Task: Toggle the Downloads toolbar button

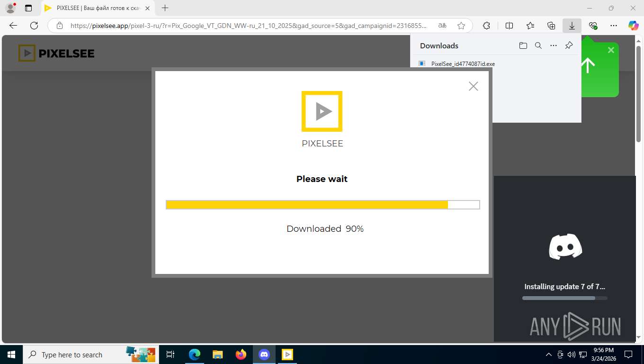Action: [x=572, y=26]
